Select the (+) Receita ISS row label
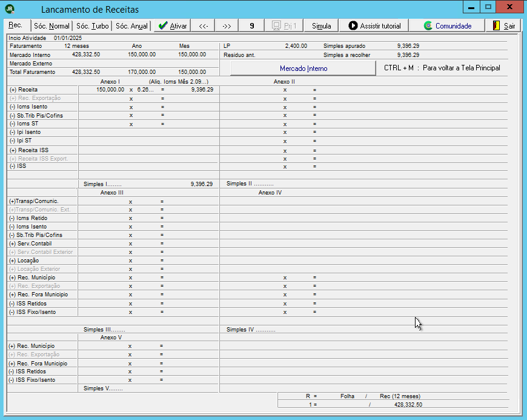This screenshot has width=527, height=420. [x=29, y=150]
